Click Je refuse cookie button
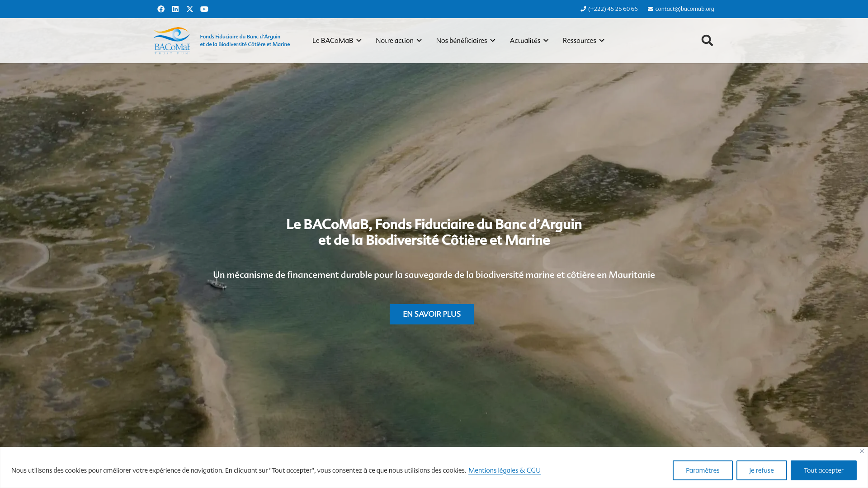The height and width of the screenshot is (488, 868). 762,470
